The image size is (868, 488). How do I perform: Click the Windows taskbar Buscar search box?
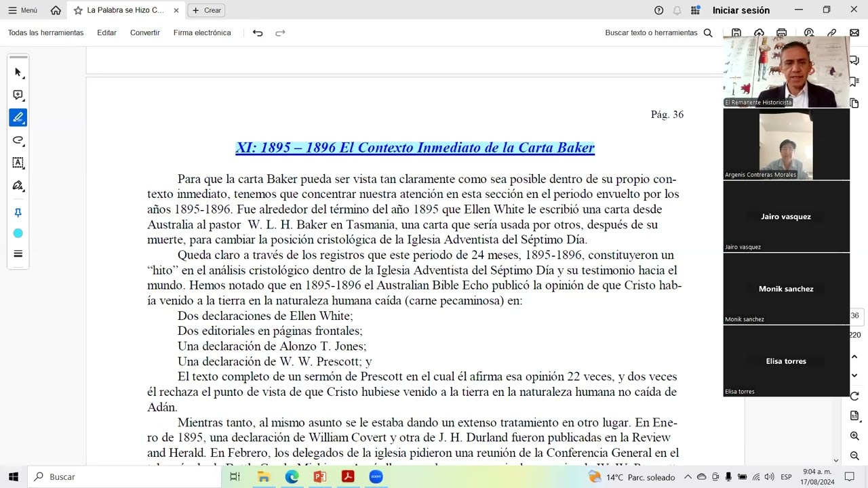[124, 476]
